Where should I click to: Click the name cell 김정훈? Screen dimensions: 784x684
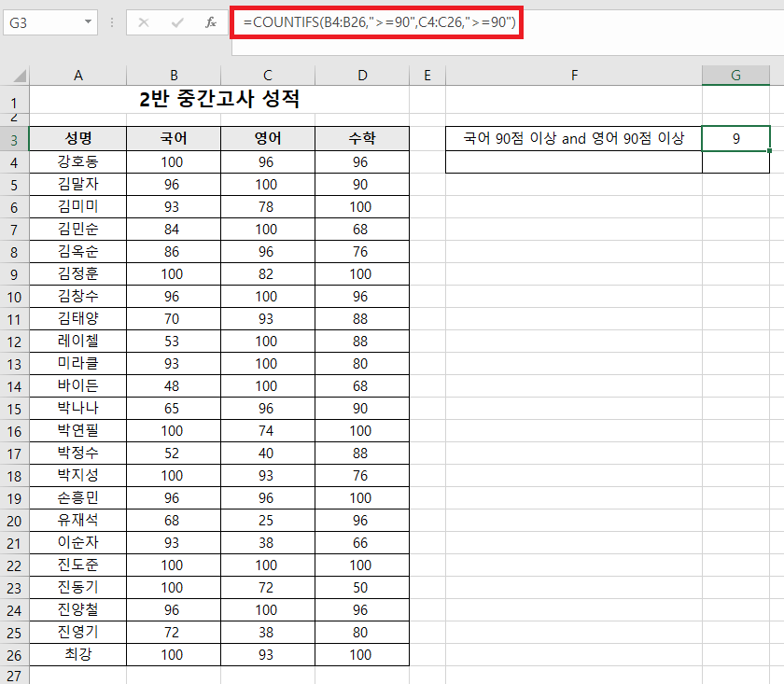tap(78, 274)
